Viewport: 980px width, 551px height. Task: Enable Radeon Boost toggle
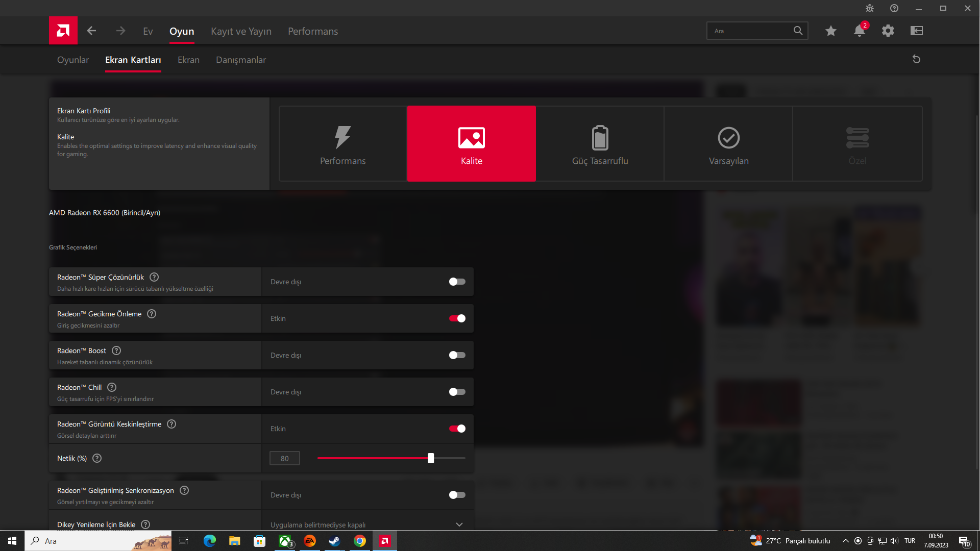coord(457,355)
